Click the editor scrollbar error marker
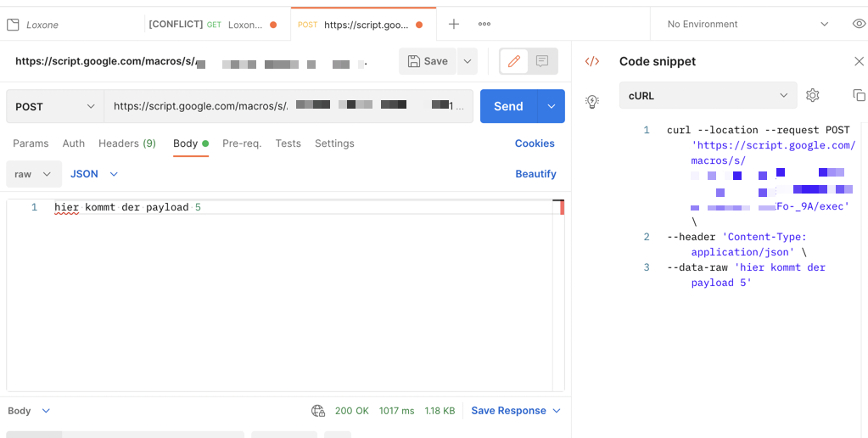 563,208
